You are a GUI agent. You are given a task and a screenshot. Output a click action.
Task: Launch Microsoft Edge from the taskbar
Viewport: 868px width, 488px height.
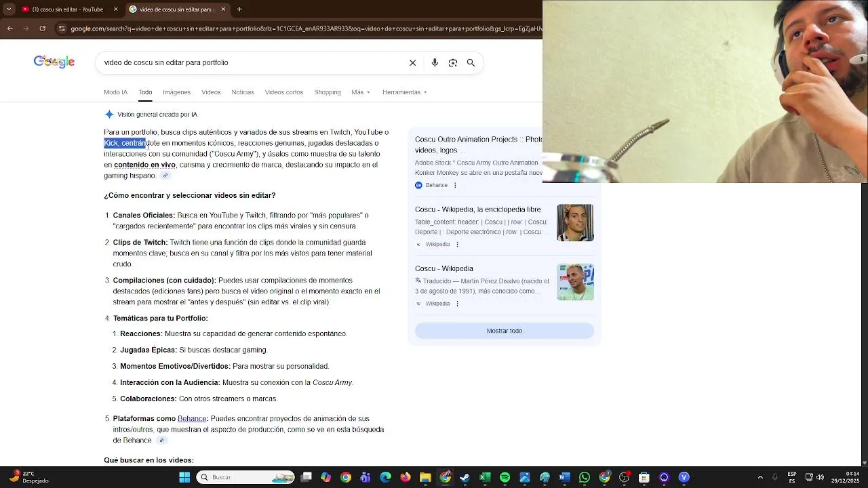tap(386, 477)
